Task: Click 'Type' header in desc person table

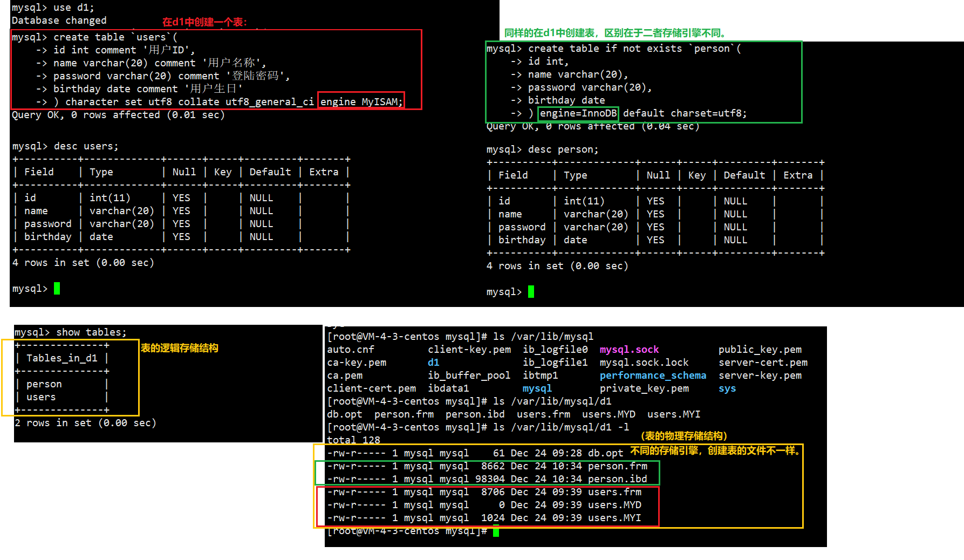Action: [x=576, y=175]
